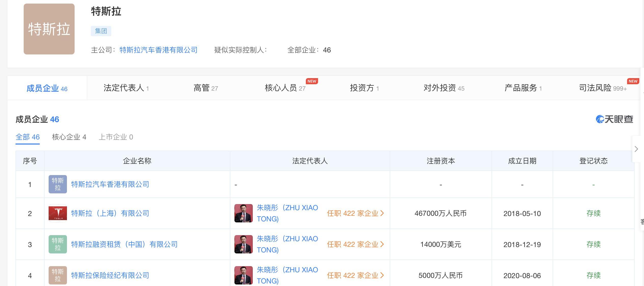Expand 任职 422 家企业 for 上海 company row

point(355,213)
